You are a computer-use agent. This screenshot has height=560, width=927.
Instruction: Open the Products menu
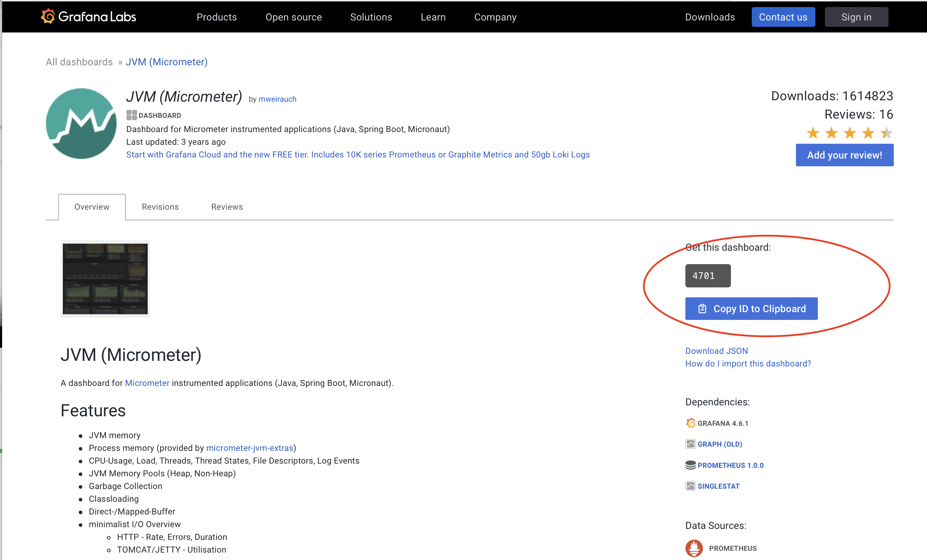tap(217, 17)
